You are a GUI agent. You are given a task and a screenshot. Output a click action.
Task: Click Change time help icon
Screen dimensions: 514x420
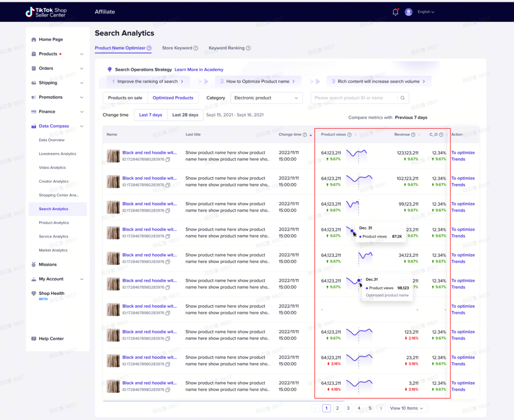pos(305,135)
